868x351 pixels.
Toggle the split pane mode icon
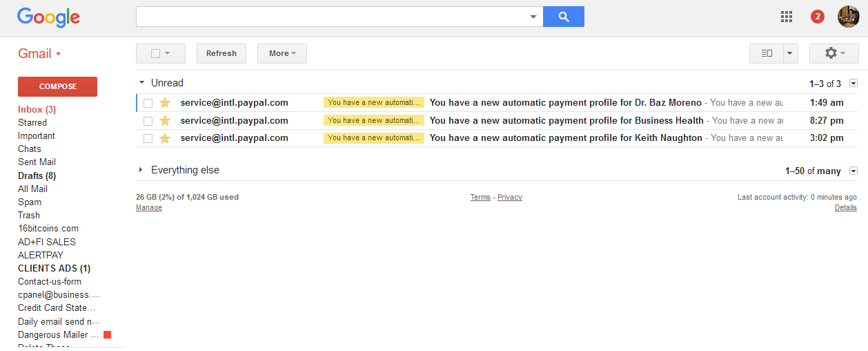[767, 53]
